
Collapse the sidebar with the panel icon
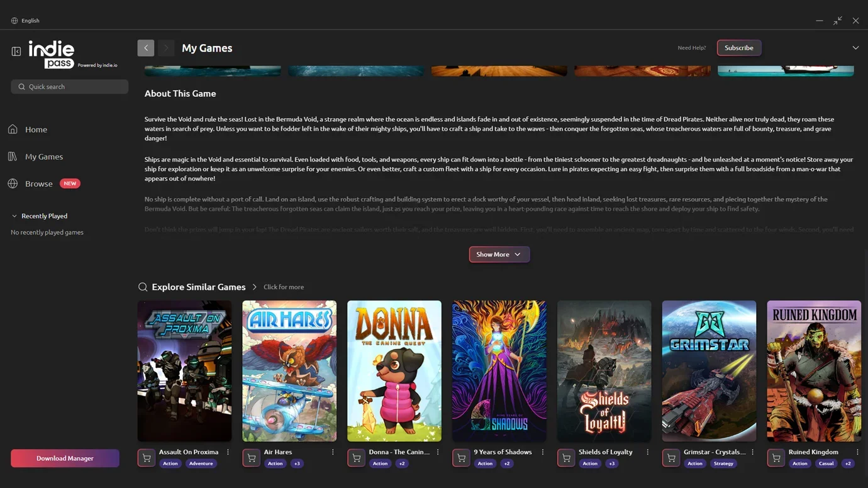coord(16,52)
